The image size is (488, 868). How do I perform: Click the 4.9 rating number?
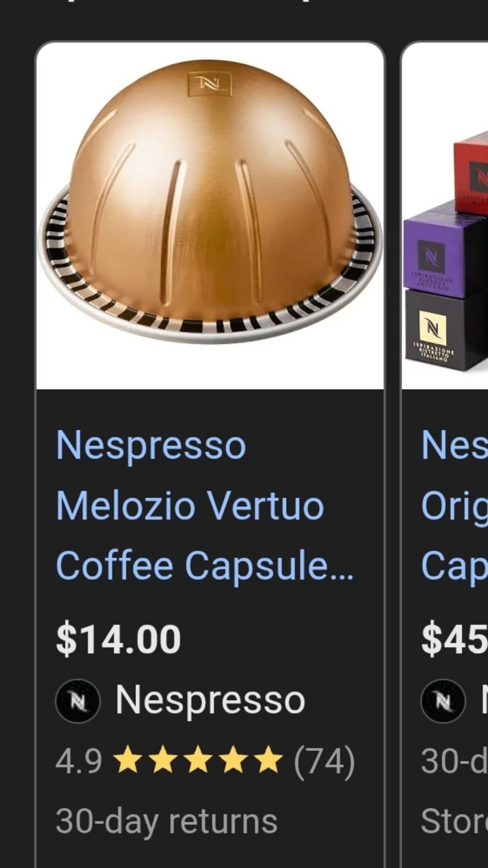pyautogui.click(x=79, y=761)
